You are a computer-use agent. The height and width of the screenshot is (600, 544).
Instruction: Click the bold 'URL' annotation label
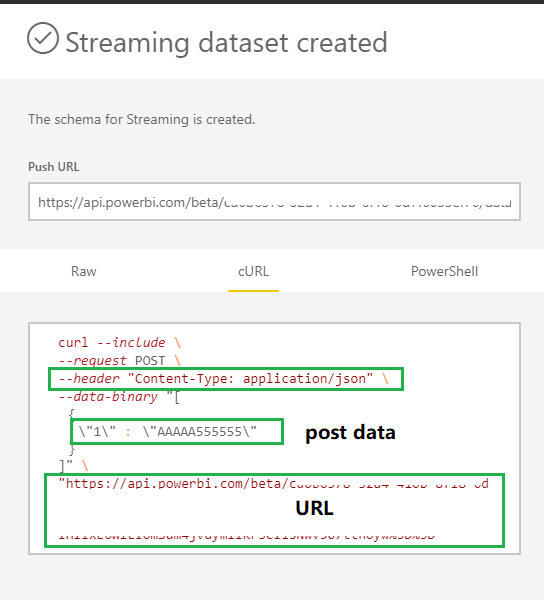pyautogui.click(x=314, y=508)
